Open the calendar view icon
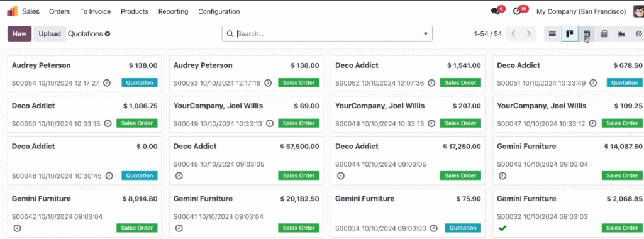Screen dimensions: 644x239 [x=587, y=34]
